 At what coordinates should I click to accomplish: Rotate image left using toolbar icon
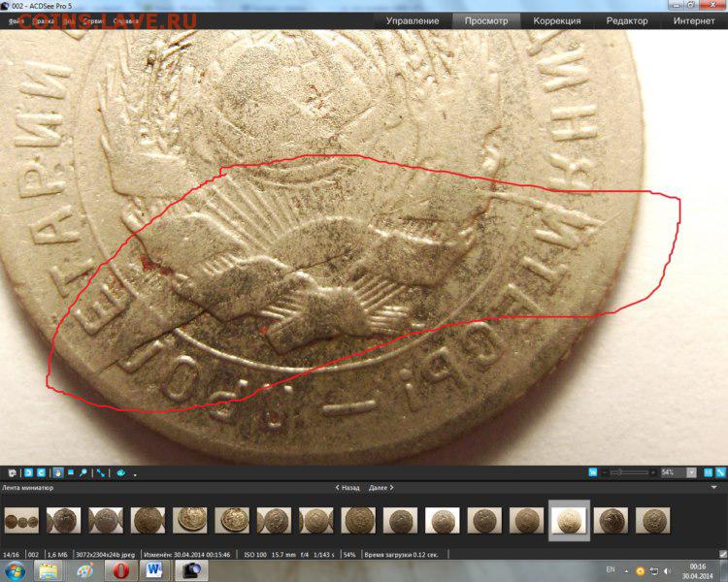[x=28, y=473]
